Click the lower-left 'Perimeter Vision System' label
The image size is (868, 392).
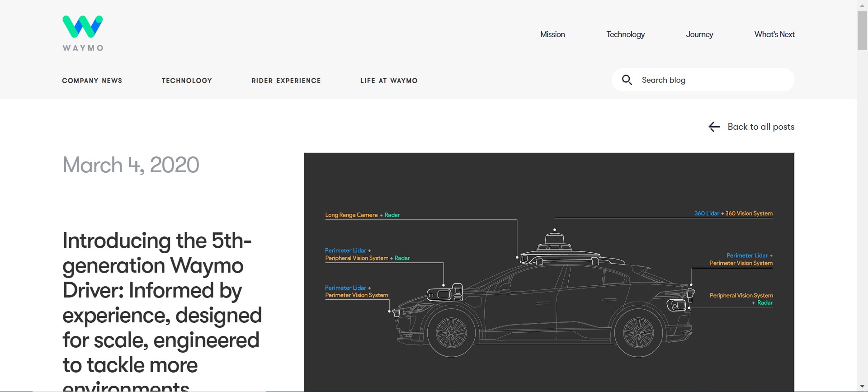[357, 295]
